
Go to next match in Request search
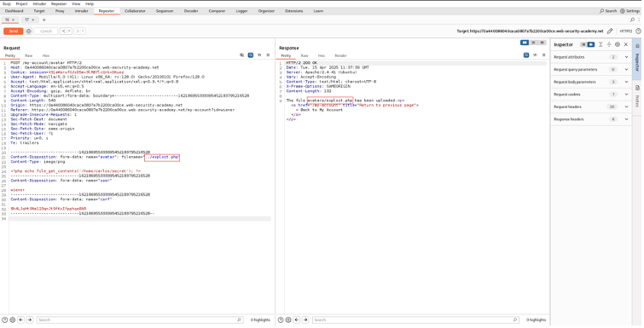click(x=30, y=319)
